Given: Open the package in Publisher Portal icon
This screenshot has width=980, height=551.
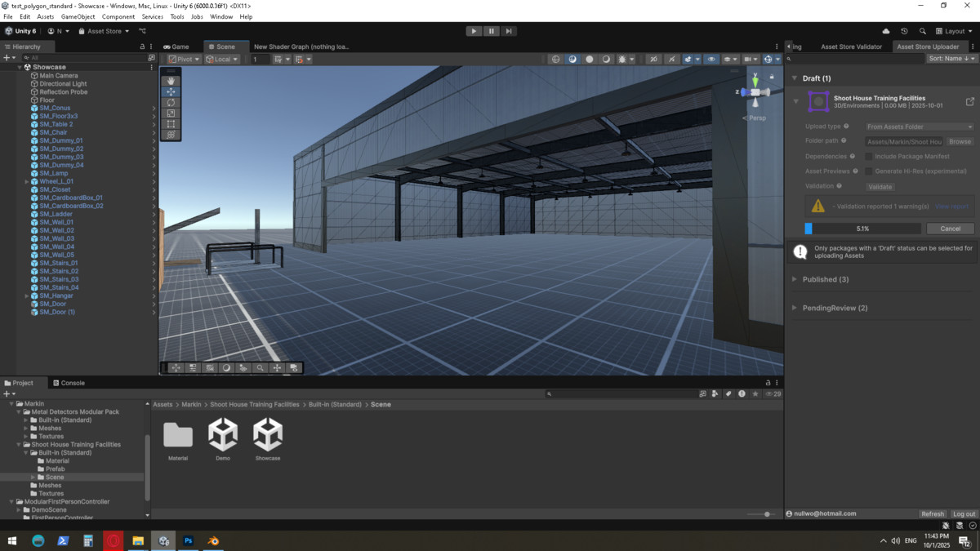Looking at the screenshot, I should click(969, 102).
